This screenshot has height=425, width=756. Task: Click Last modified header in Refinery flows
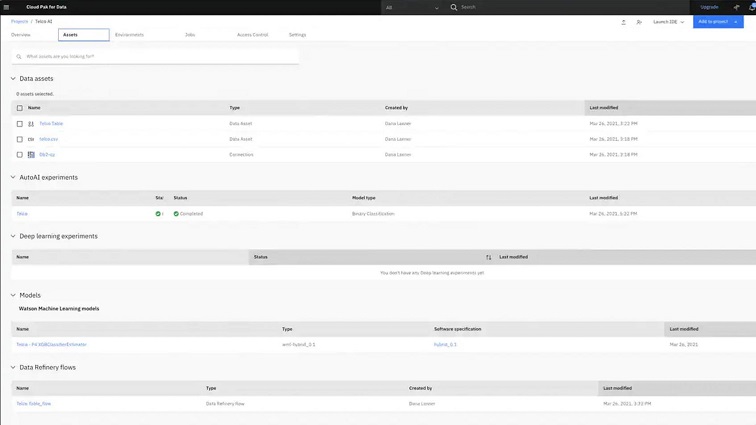coord(618,388)
